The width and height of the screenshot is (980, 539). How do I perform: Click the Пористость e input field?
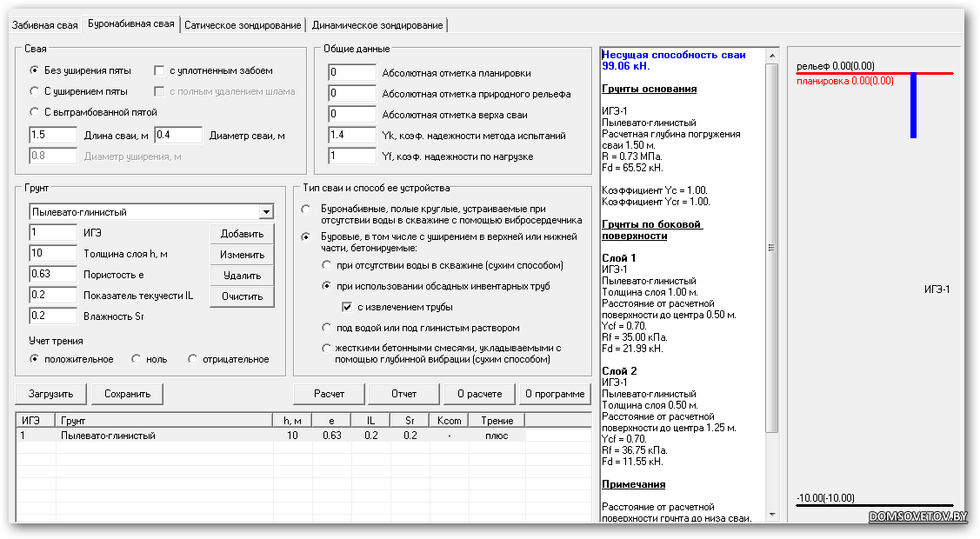tap(53, 274)
